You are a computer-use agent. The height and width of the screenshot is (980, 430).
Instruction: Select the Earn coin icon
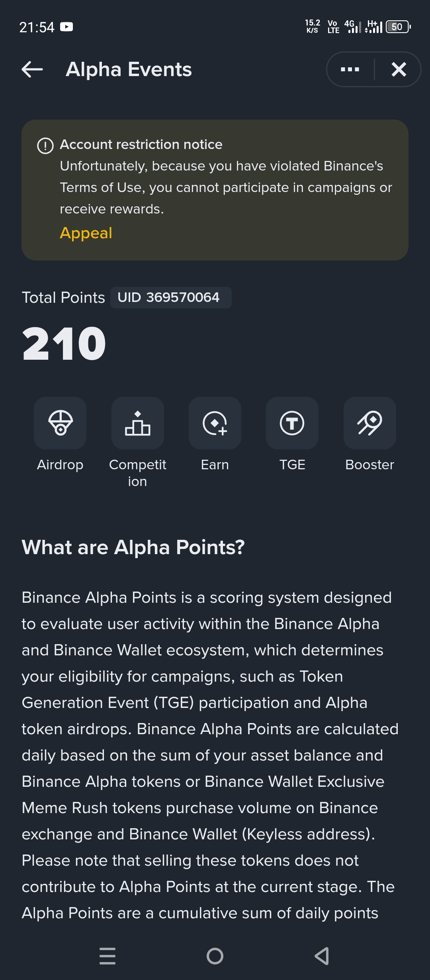(215, 423)
